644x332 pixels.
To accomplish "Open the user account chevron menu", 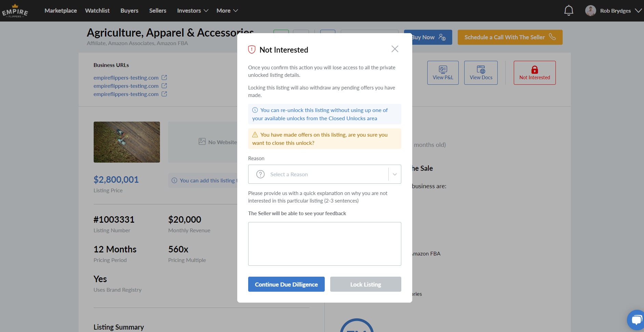I will point(638,11).
